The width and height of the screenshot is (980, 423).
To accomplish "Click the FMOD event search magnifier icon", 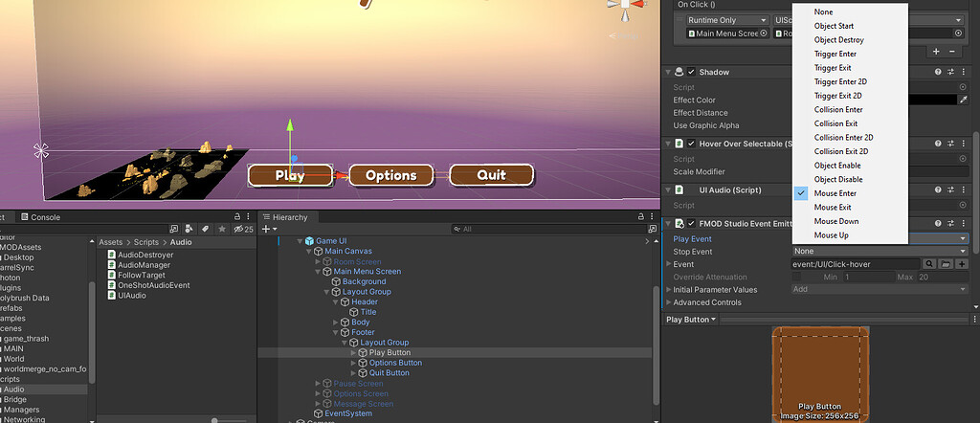I will click(x=928, y=264).
